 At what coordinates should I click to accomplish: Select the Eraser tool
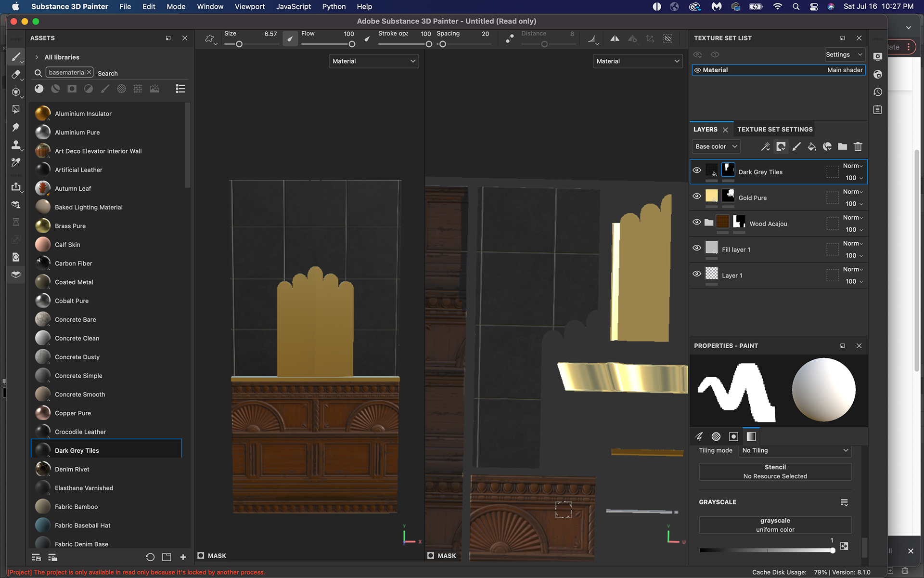click(16, 74)
